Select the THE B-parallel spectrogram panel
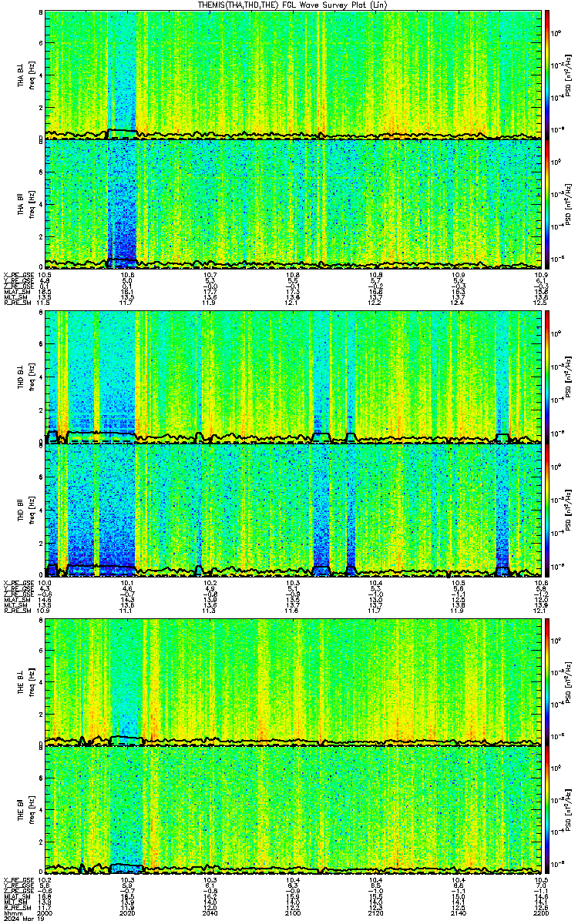This screenshot has height=924, width=578. pos(294,811)
